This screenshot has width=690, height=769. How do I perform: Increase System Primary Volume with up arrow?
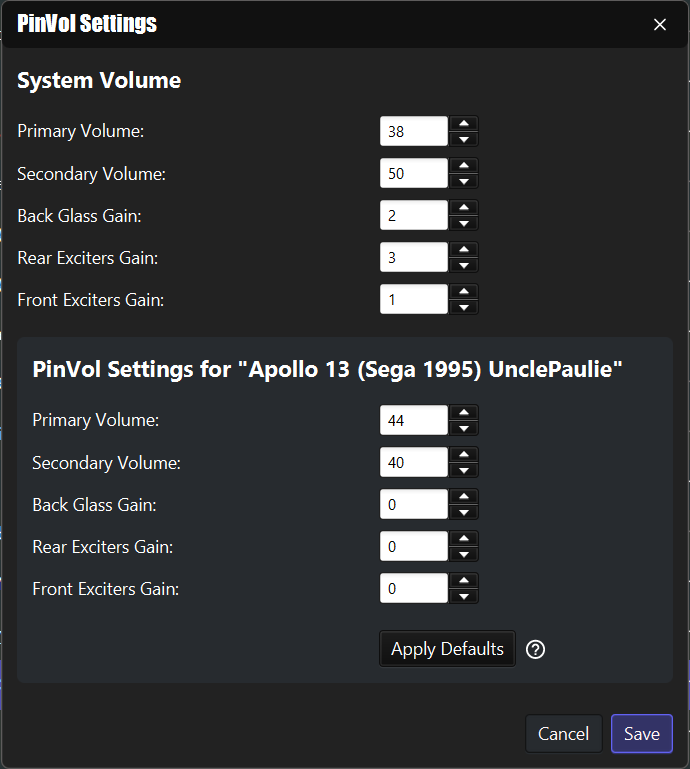point(463,124)
